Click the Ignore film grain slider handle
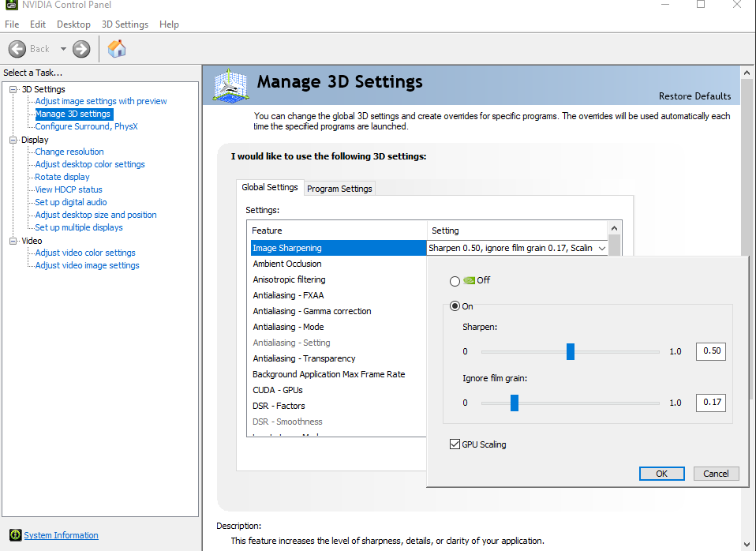The image size is (756, 551). click(x=515, y=403)
